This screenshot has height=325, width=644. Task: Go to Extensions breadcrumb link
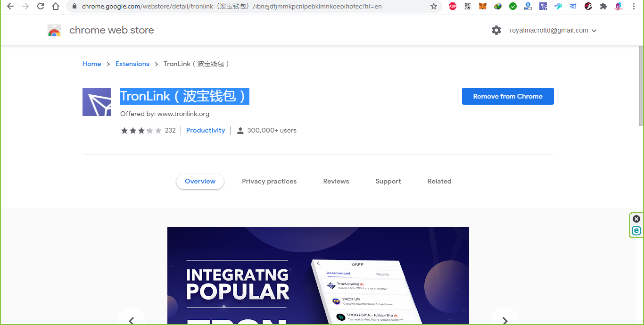click(132, 64)
